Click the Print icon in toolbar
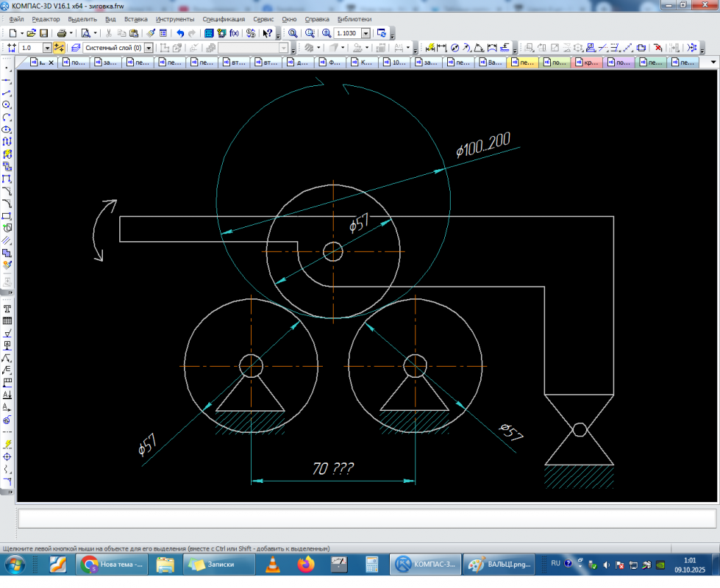Screen dimensions: 720x588 coord(62,33)
